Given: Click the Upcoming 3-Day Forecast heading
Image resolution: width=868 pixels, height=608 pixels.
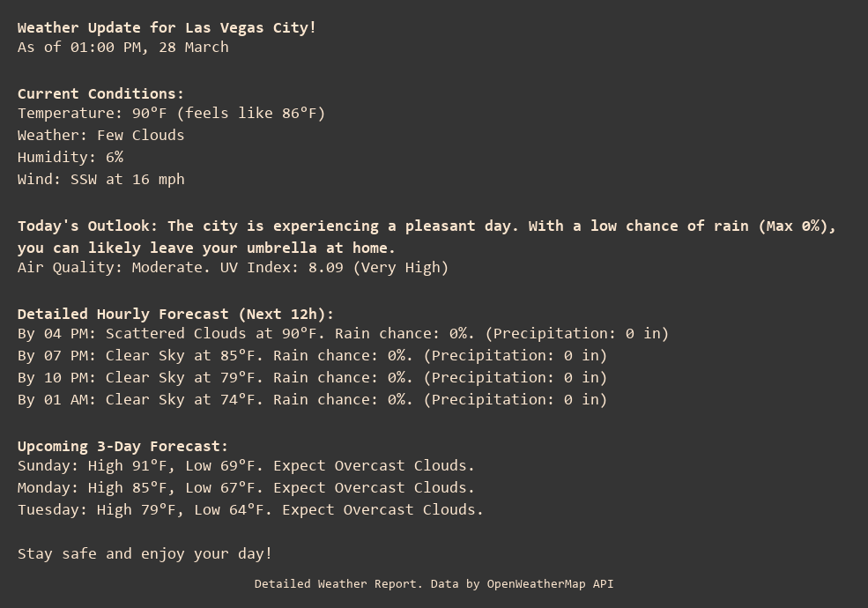Looking at the screenshot, I should click(122, 446).
